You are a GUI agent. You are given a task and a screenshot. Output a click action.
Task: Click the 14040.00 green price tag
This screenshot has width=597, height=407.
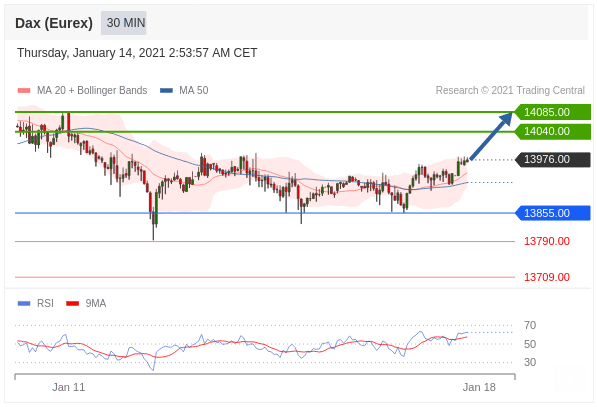pos(552,131)
